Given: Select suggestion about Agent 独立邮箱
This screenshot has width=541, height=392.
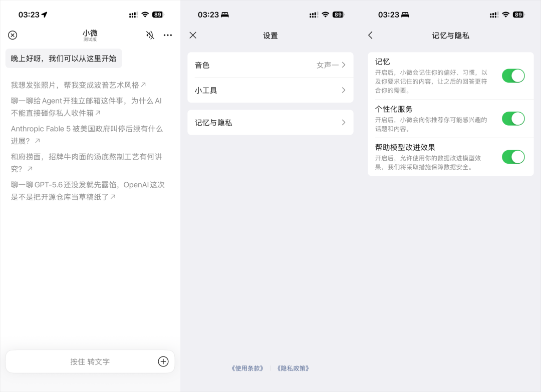Looking at the screenshot, I should (86, 107).
